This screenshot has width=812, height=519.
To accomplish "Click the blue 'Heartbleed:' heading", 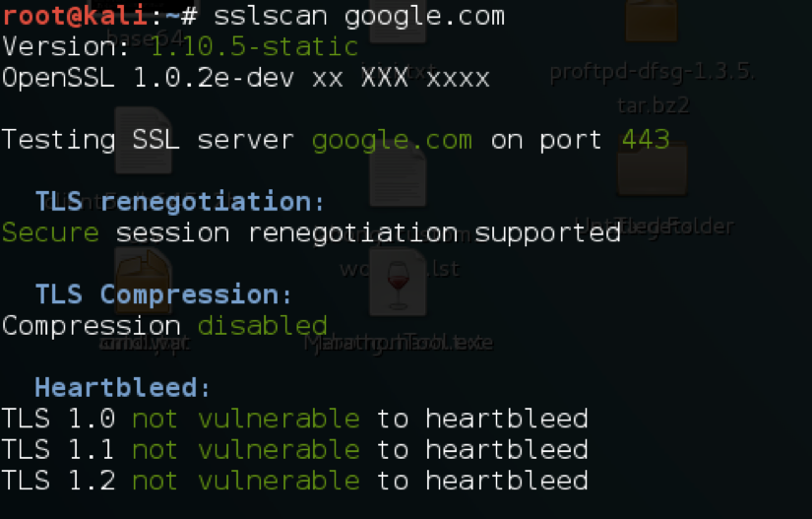I will [x=122, y=387].
